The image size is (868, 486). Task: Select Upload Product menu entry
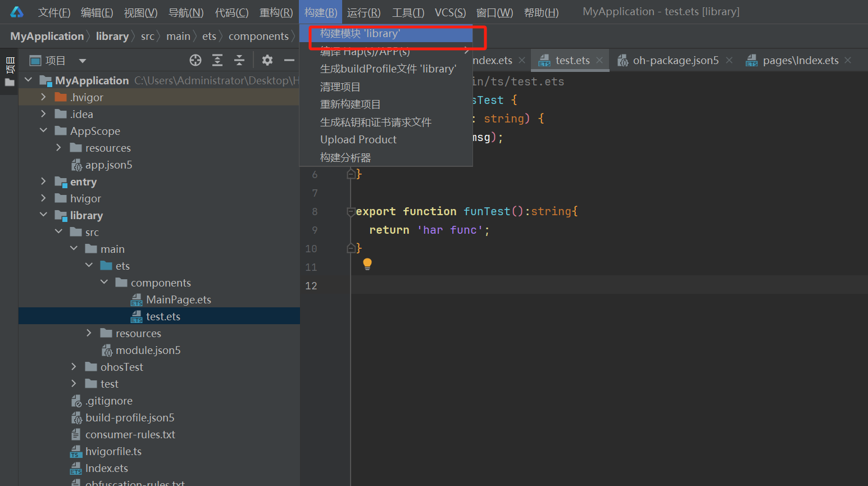386,140
